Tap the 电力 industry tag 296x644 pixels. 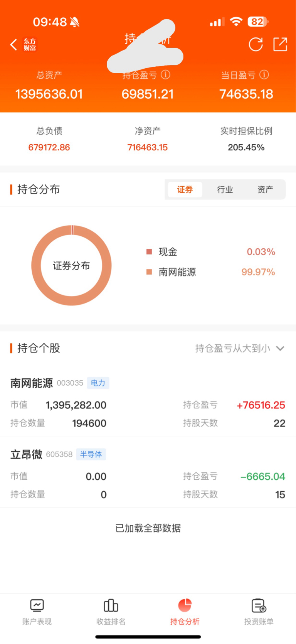pos(98,383)
